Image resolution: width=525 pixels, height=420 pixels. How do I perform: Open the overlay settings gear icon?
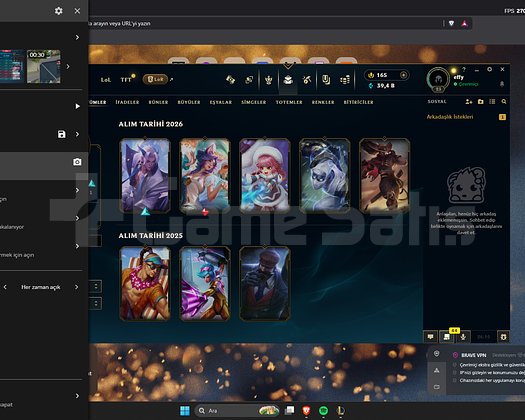pos(59,11)
